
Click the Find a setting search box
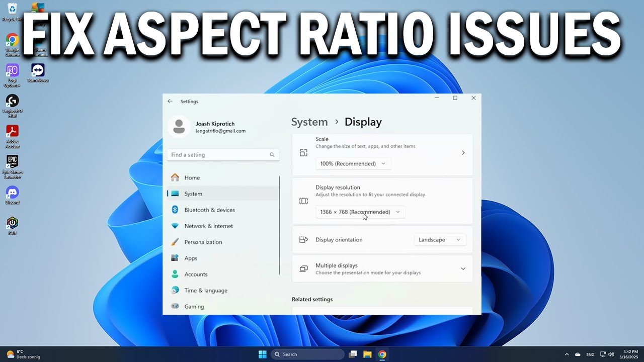[x=223, y=155]
